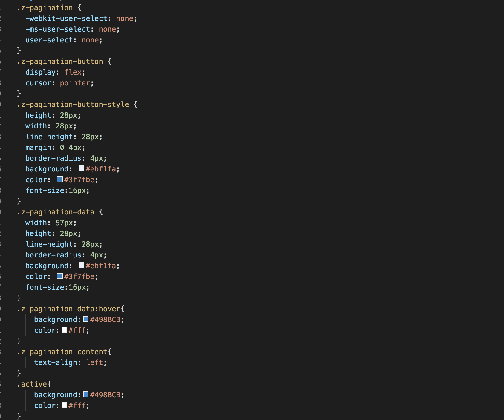Open the #498BCB swatch in the .active rule
Screen dimensions: 504x420
86,395
